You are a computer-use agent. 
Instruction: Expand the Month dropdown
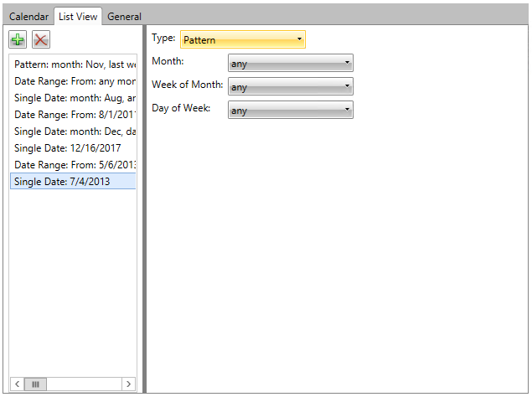[x=290, y=64]
